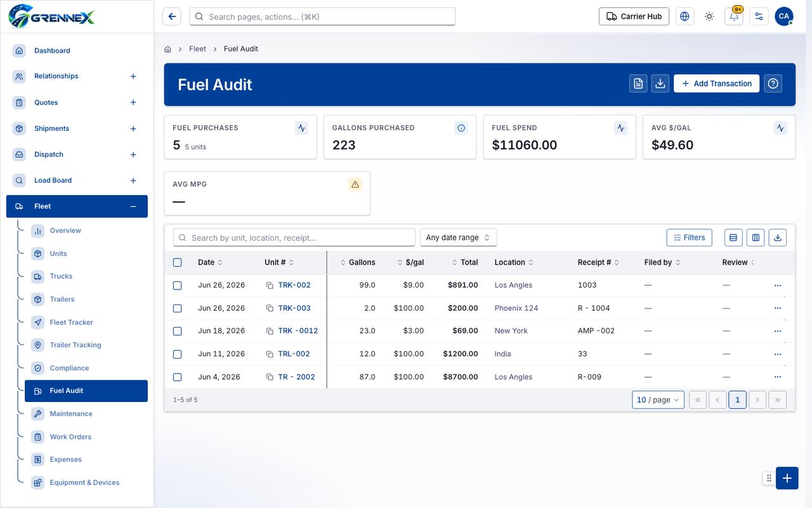Go to Trucks in sidebar

(61, 276)
